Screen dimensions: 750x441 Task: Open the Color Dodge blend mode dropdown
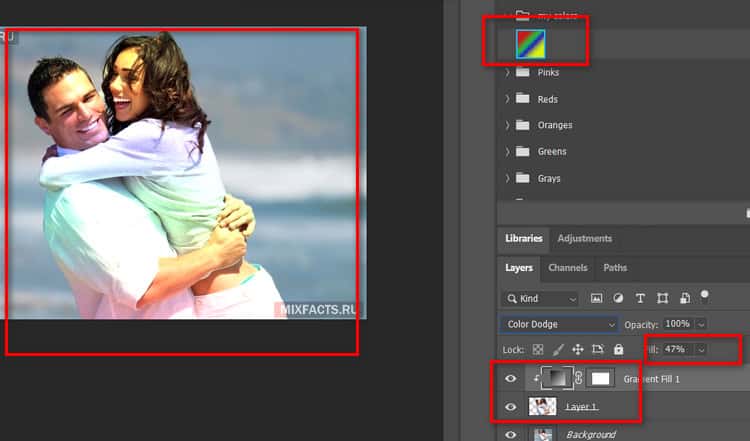tap(558, 325)
